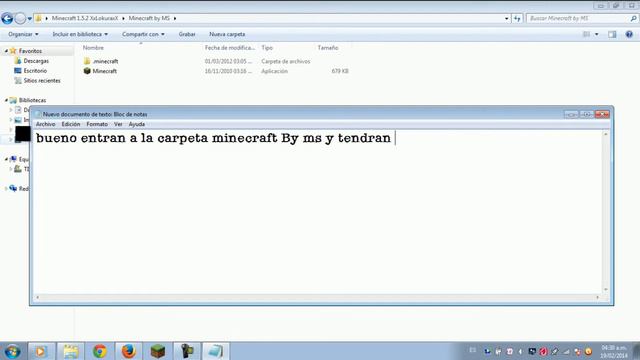Open the Ayuda menu in Notepad
640x360 pixels.
click(x=137, y=124)
